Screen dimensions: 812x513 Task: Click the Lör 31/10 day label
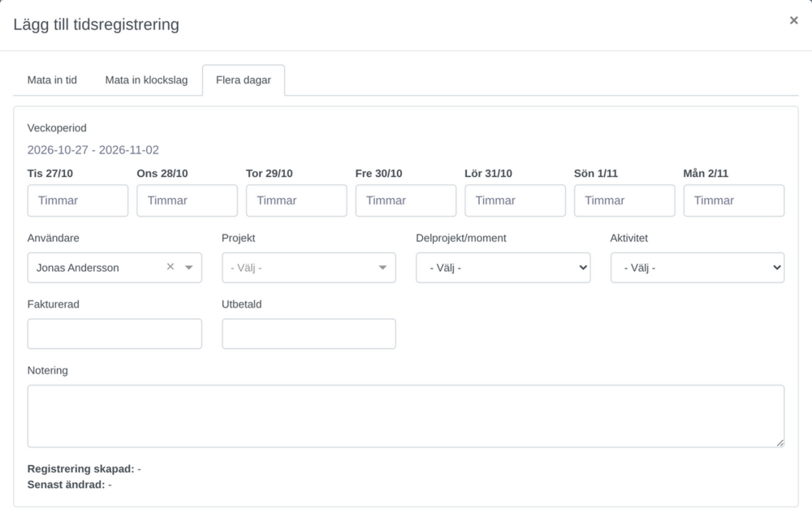(x=488, y=174)
